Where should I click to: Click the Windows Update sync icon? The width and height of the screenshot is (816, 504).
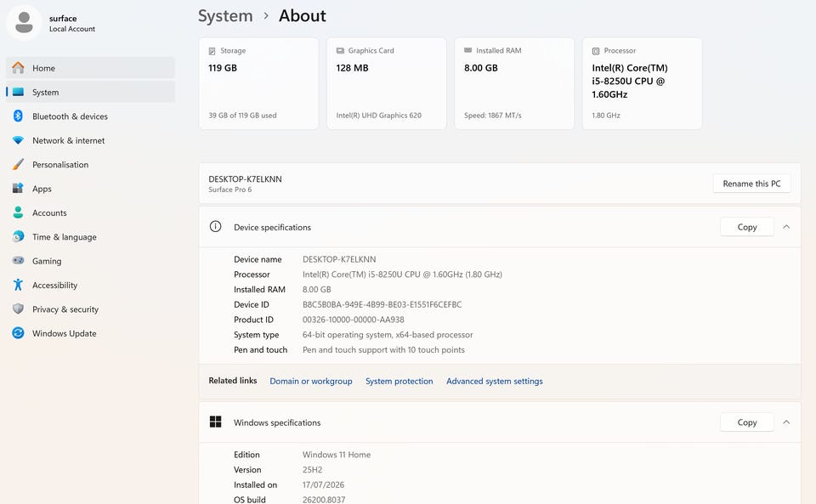18,333
